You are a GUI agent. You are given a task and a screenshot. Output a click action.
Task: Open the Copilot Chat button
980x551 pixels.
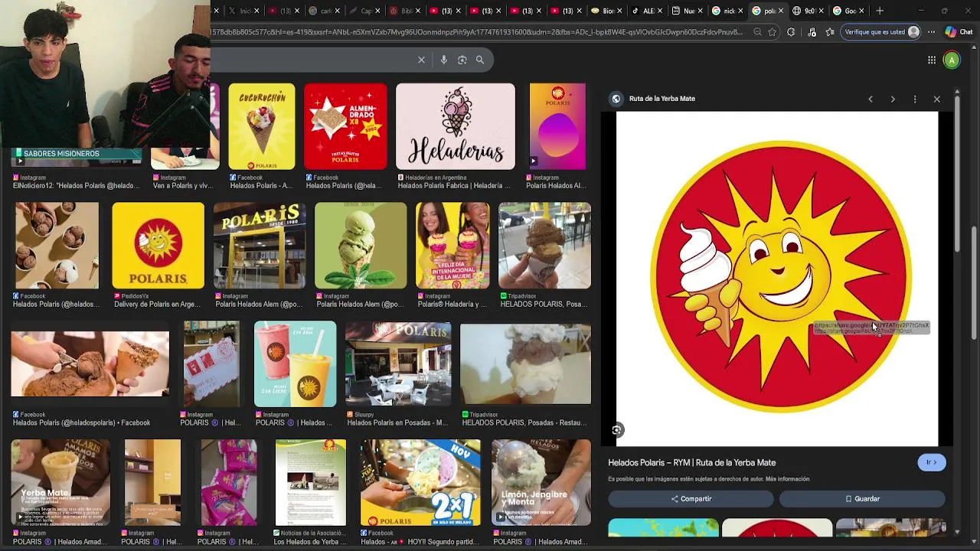click(959, 32)
